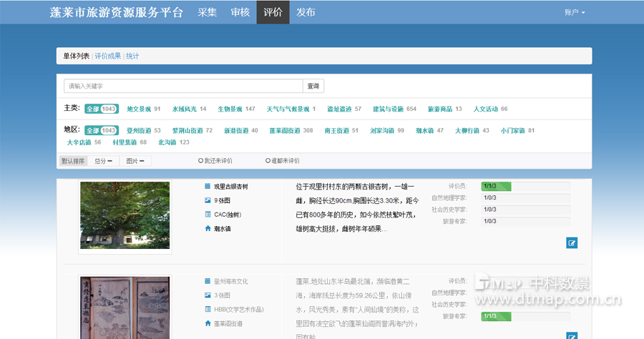Screen dimensions: 644x339
Task: Click the image icon beside 9张图
Action: 208,200
